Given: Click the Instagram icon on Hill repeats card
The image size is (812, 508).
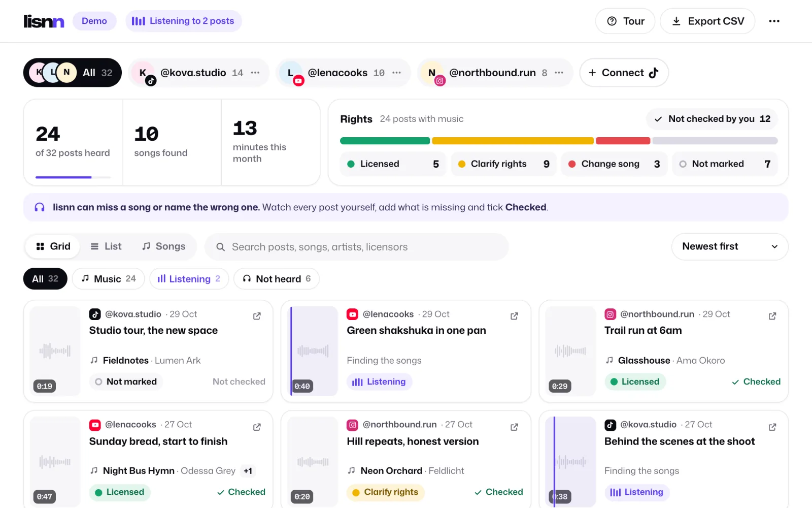Looking at the screenshot, I should 352,425.
